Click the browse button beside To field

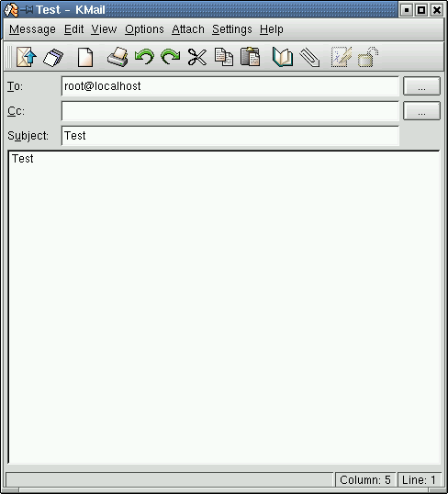tap(421, 86)
